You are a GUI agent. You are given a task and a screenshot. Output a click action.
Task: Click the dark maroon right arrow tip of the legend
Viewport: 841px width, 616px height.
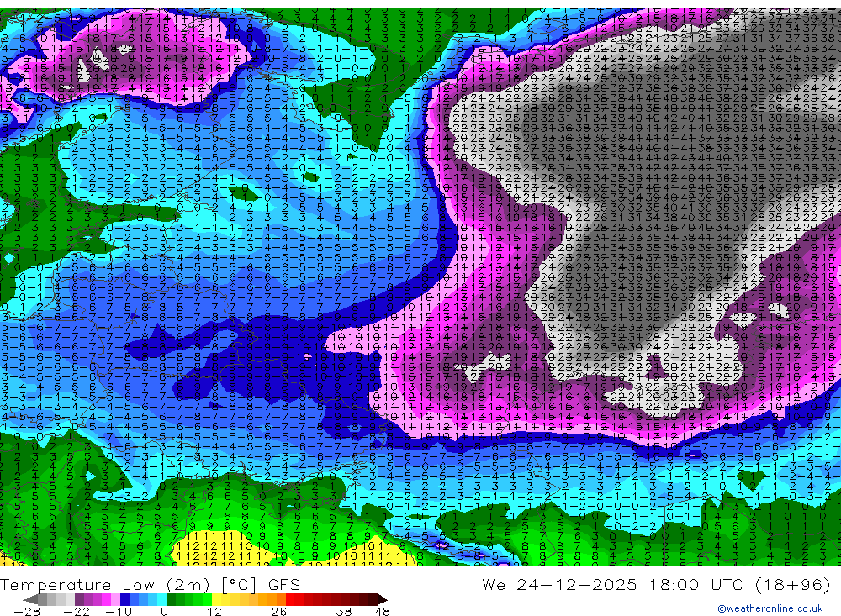[x=382, y=600]
